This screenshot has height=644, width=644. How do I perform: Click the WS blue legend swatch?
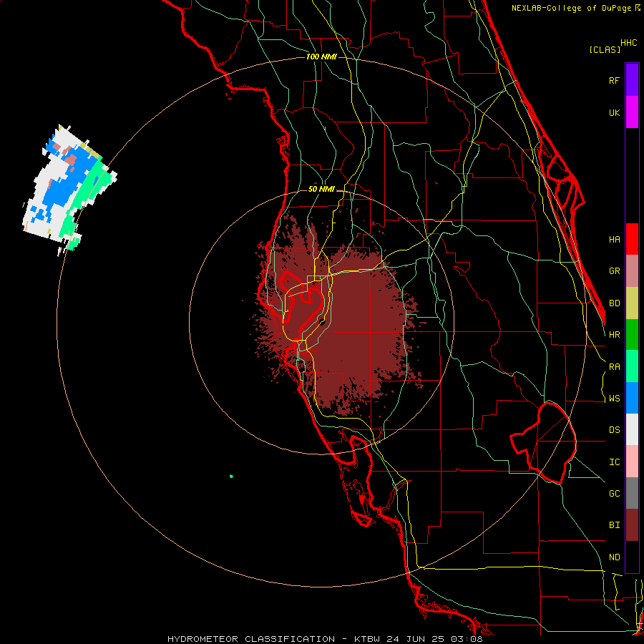(632, 398)
